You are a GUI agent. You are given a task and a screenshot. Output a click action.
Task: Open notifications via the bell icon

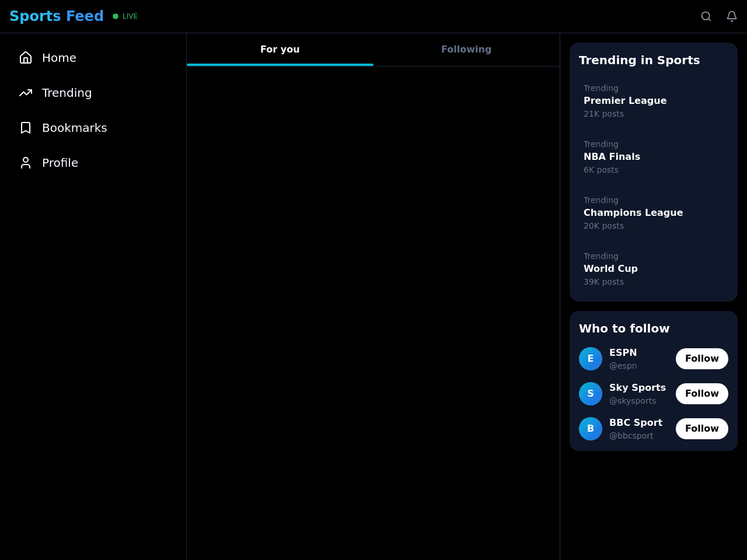pyautogui.click(x=732, y=16)
